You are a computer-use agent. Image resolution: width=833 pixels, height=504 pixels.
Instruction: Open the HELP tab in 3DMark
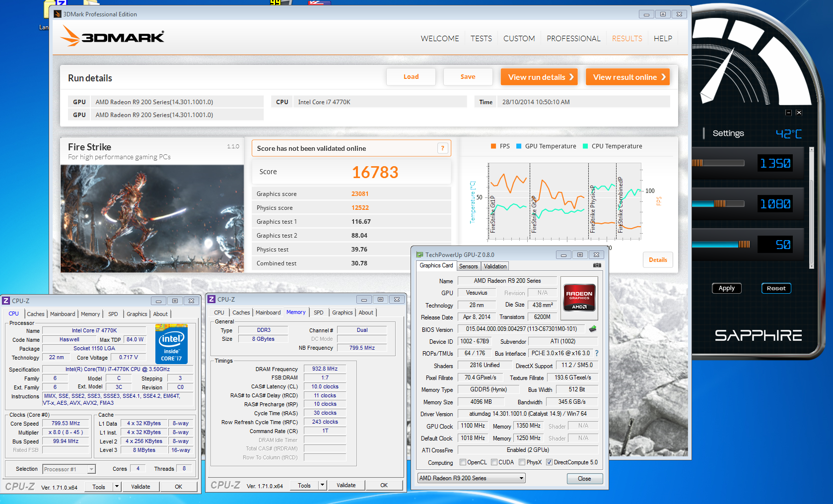point(663,38)
